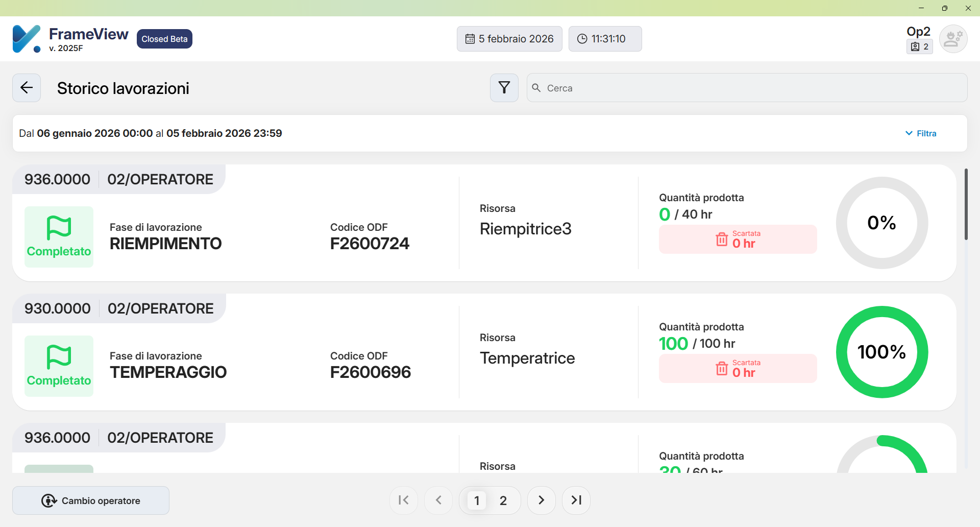
Task: Click the FrameView logo icon
Action: [x=27, y=39]
